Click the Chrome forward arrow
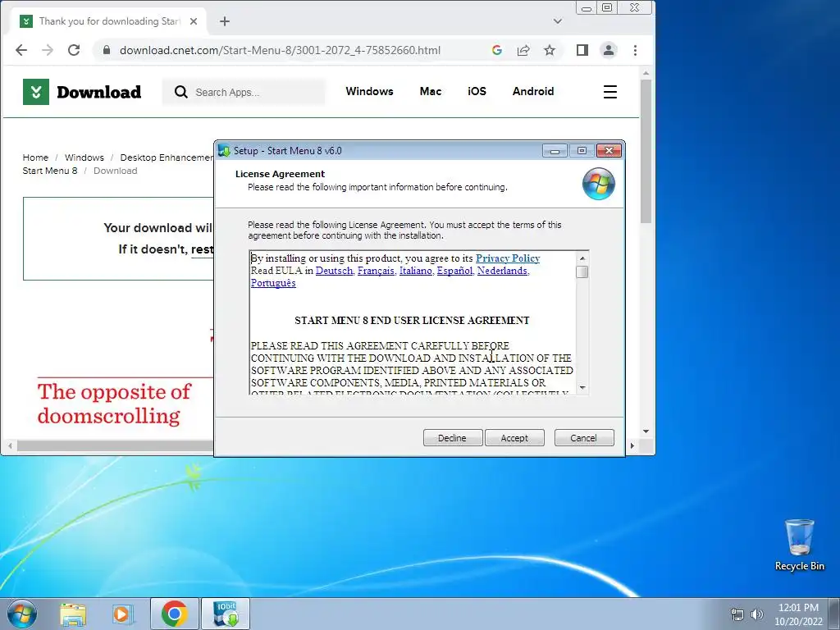The image size is (840, 630). click(x=48, y=50)
